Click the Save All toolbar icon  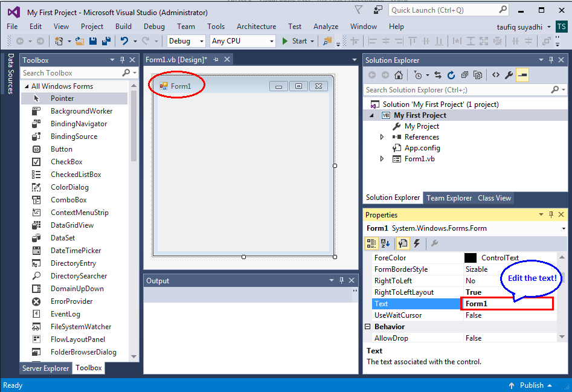(x=106, y=41)
